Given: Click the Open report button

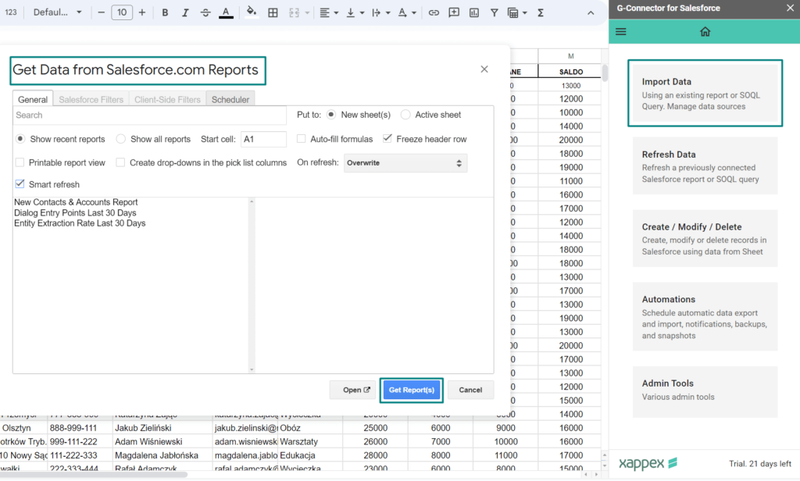Looking at the screenshot, I should click(353, 390).
